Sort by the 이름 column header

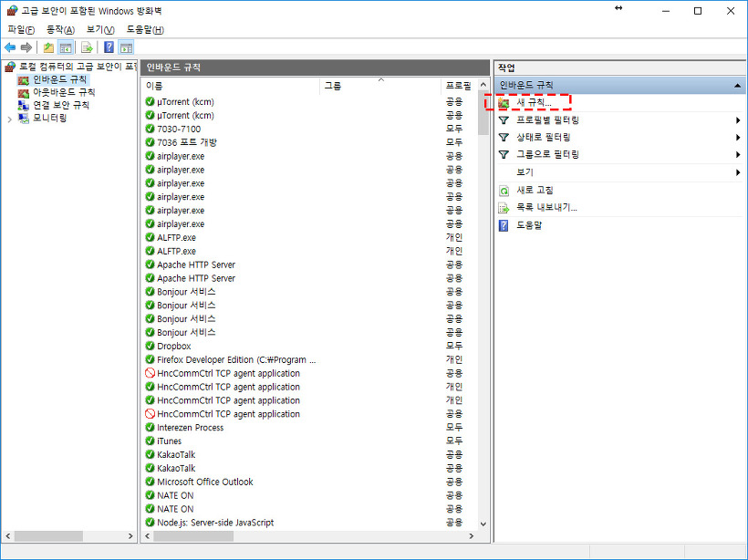point(231,86)
